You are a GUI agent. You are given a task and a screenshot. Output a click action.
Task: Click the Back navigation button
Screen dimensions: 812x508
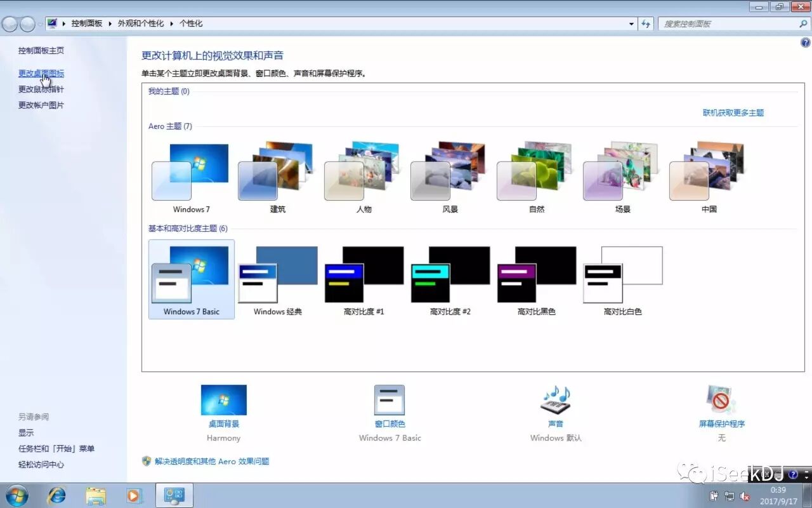click(10, 24)
